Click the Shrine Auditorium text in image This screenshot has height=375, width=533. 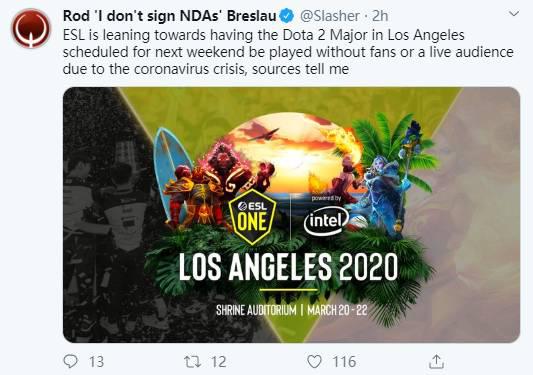click(256, 310)
